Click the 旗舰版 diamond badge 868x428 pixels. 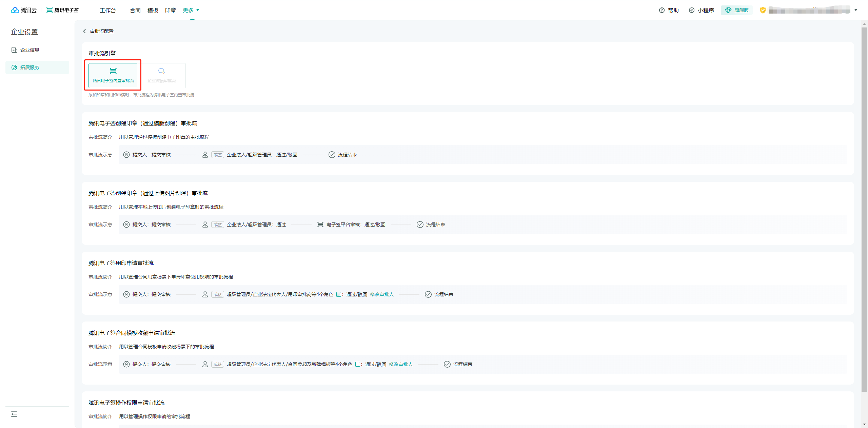[x=737, y=10]
